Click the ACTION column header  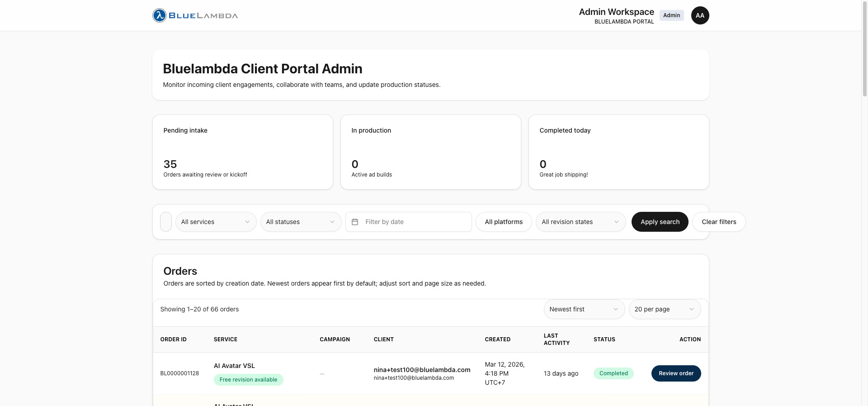click(x=690, y=339)
